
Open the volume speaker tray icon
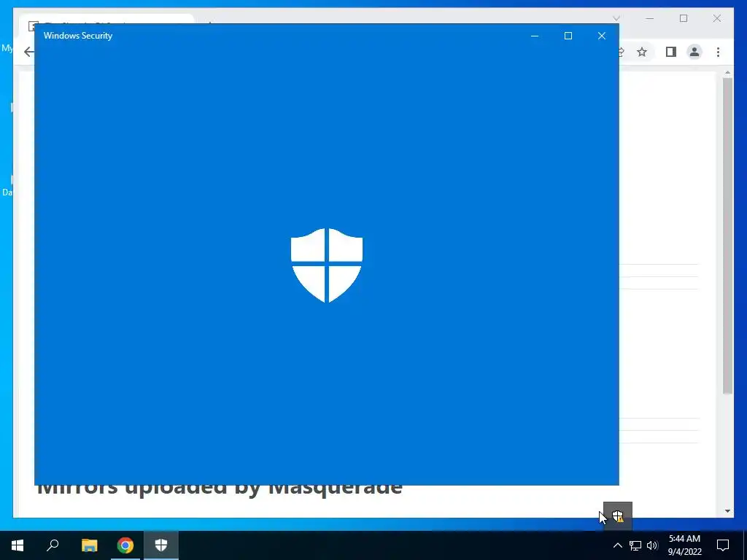click(x=652, y=545)
